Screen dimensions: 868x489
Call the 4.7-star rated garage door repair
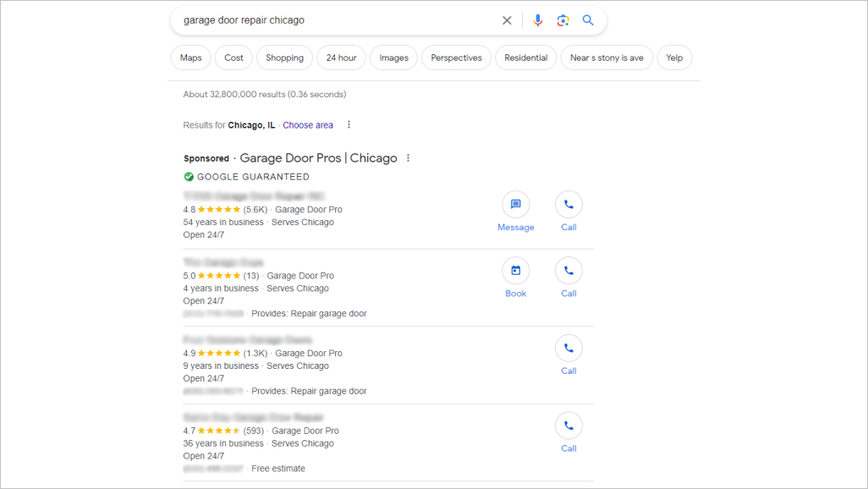pyautogui.click(x=569, y=426)
